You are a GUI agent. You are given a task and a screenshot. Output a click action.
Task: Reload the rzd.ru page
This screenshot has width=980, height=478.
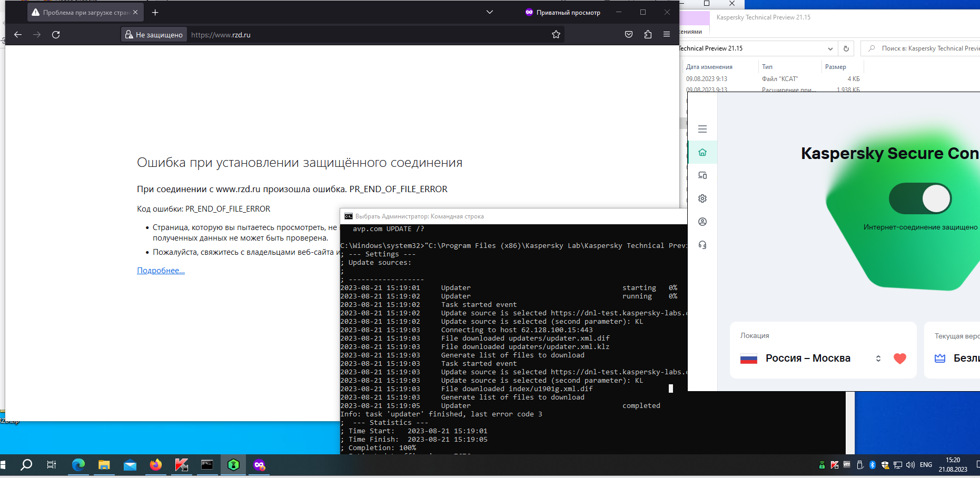56,35
